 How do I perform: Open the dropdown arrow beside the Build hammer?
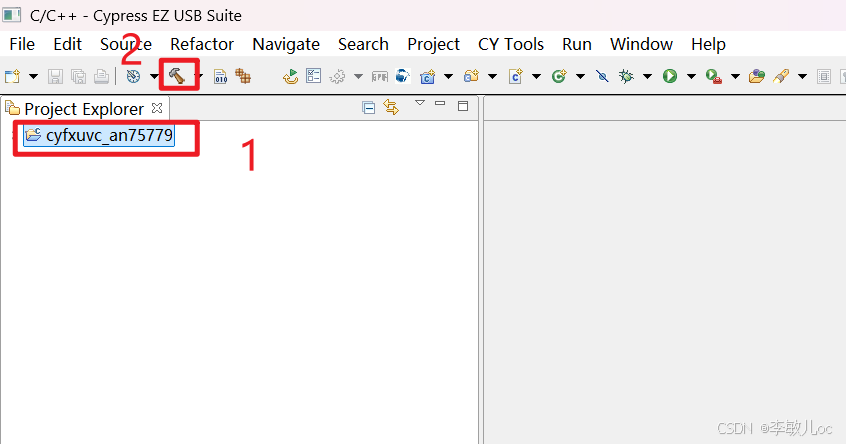pos(199,76)
